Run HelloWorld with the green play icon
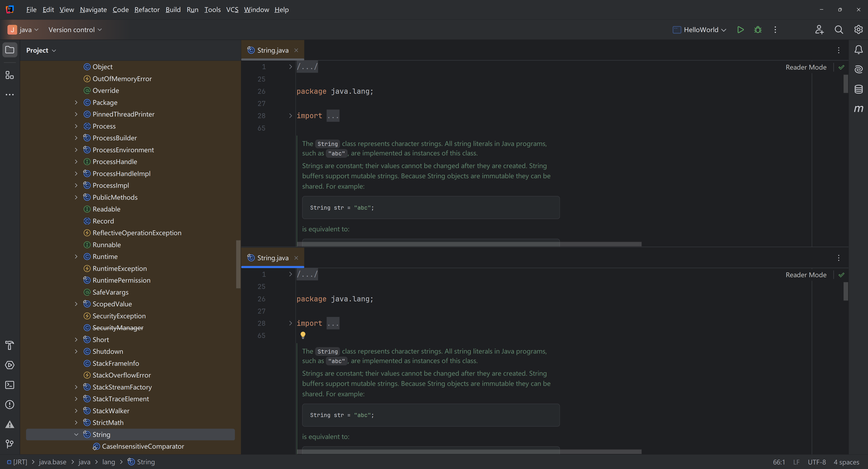The width and height of the screenshot is (868, 469). pyautogui.click(x=740, y=30)
